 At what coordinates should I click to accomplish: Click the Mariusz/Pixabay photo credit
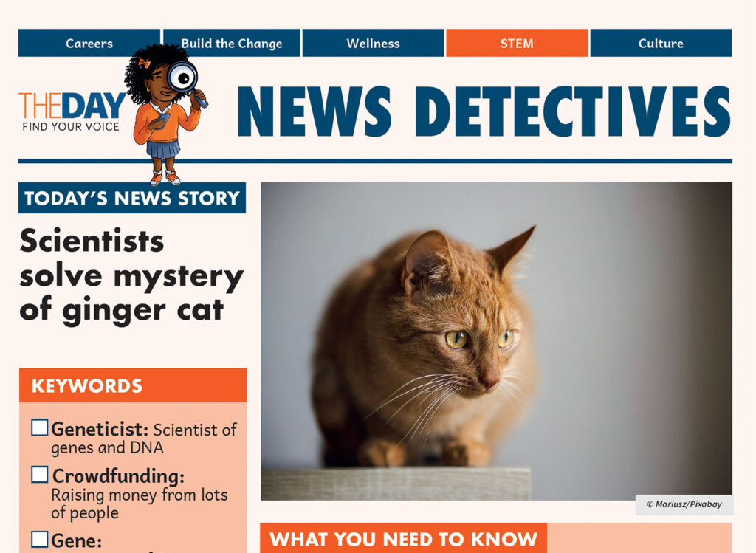click(684, 504)
